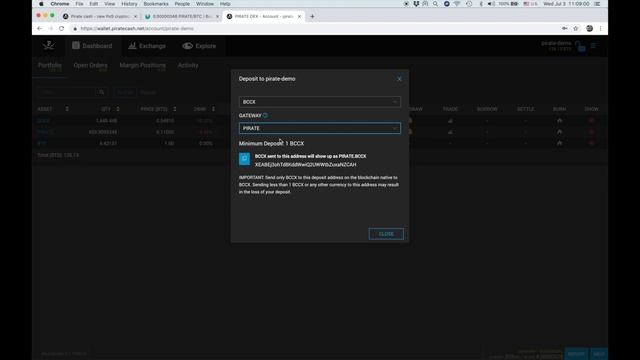This screenshot has height=360, width=640.
Task: Open the History menu
Action: pyautogui.click(x=129, y=4)
